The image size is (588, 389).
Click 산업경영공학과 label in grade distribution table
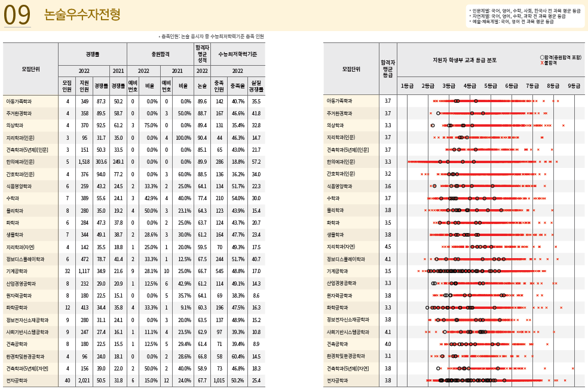(x=341, y=283)
